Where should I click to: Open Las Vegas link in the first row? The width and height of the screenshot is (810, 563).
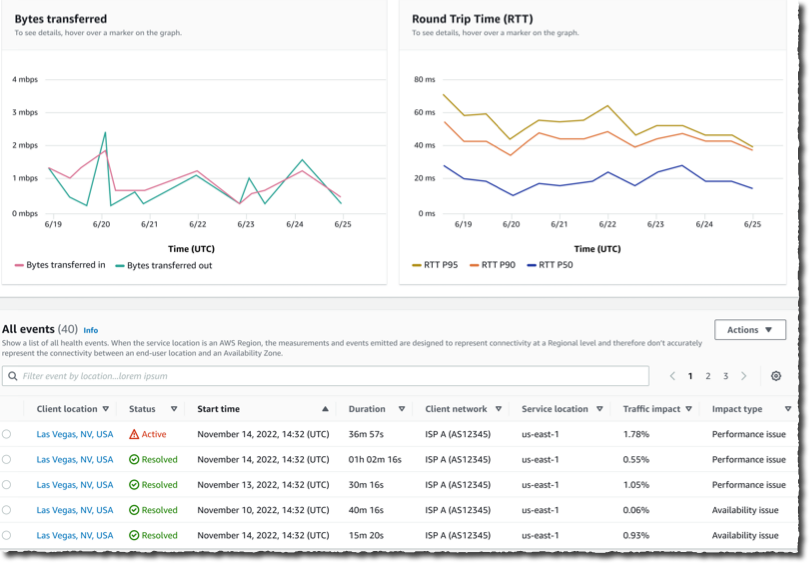pos(75,434)
